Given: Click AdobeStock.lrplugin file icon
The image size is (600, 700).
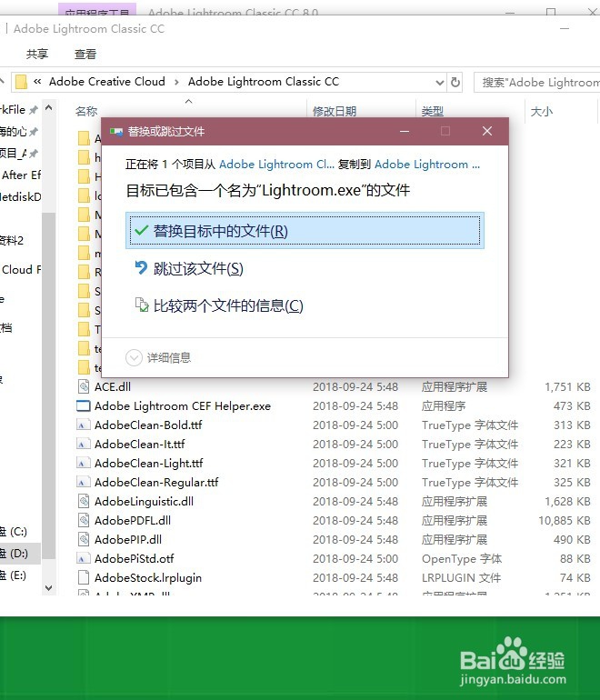Looking at the screenshot, I should (x=84, y=577).
